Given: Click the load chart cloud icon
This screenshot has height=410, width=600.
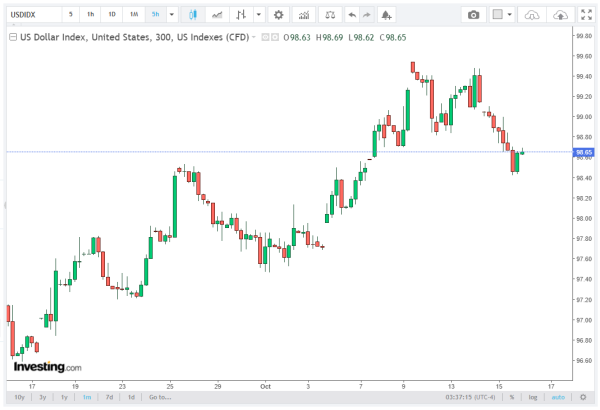Looking at the screenshot, I should click(533, 15).
